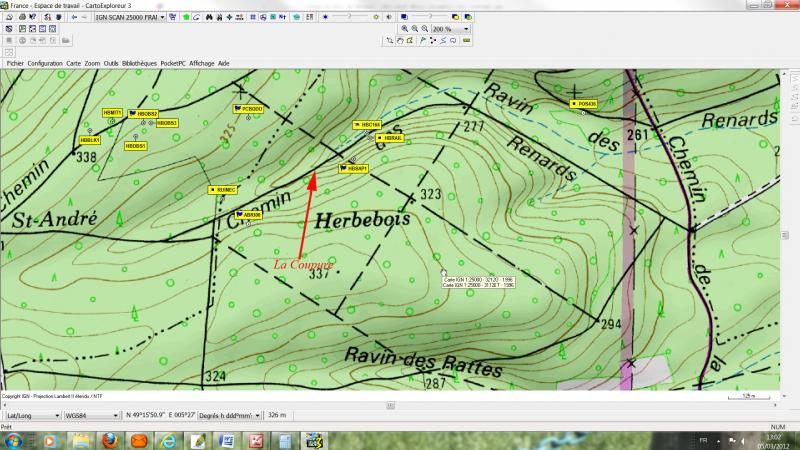This screenshot has width=800, height=450.
Task: Click the monitor icon left of binoculars
Action: pyautogui.click(x=173, y=17)
